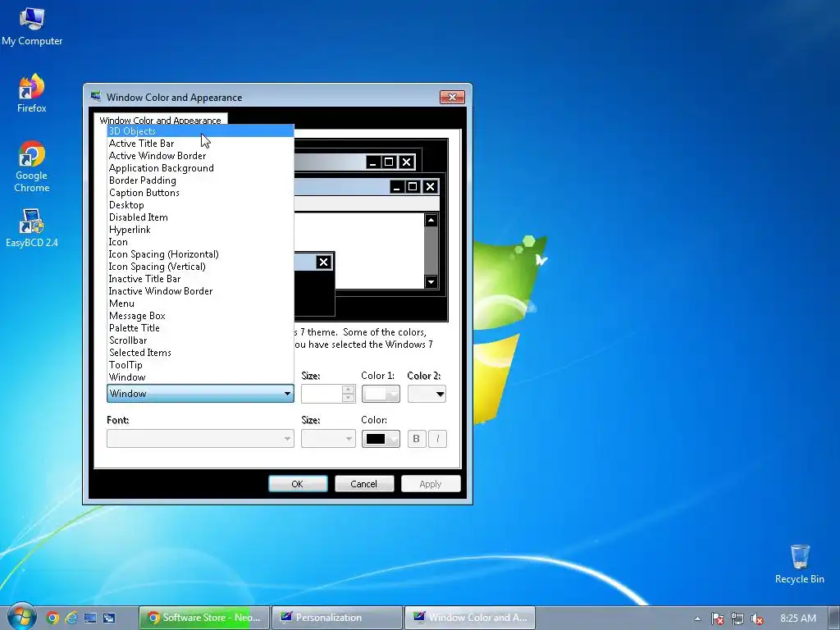Viewport: 840px width, 630px height.
Task: Click the preview scrollbar down arrow
Action: click(x=431, y=281)
